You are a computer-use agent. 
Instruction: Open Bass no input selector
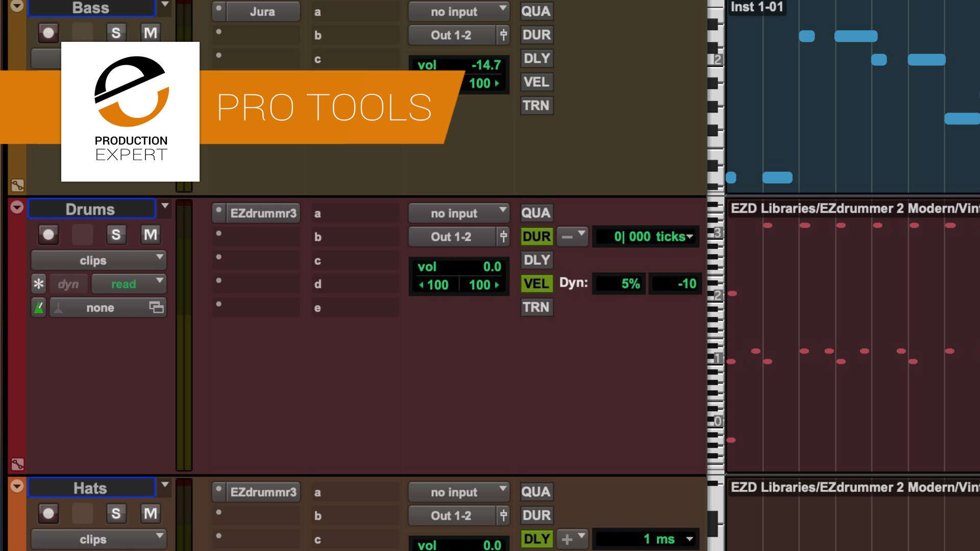coord(459,12)
